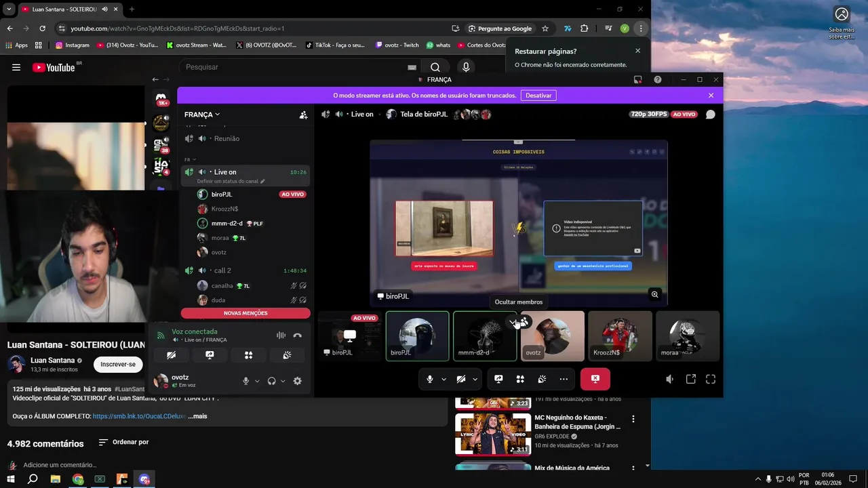Image resolution: width=868 pixels, height=488 pixels.
Task: Start YouTube voice search microphone
Action: [x=465, y=67]
